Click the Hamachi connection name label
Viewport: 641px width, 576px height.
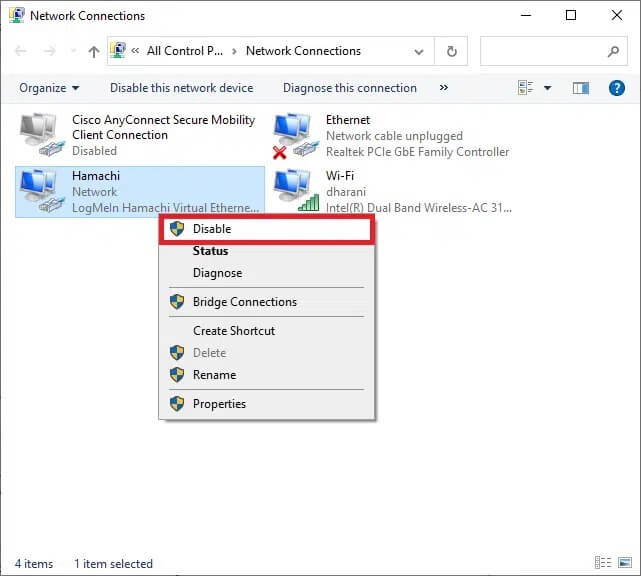coord(96,176)
